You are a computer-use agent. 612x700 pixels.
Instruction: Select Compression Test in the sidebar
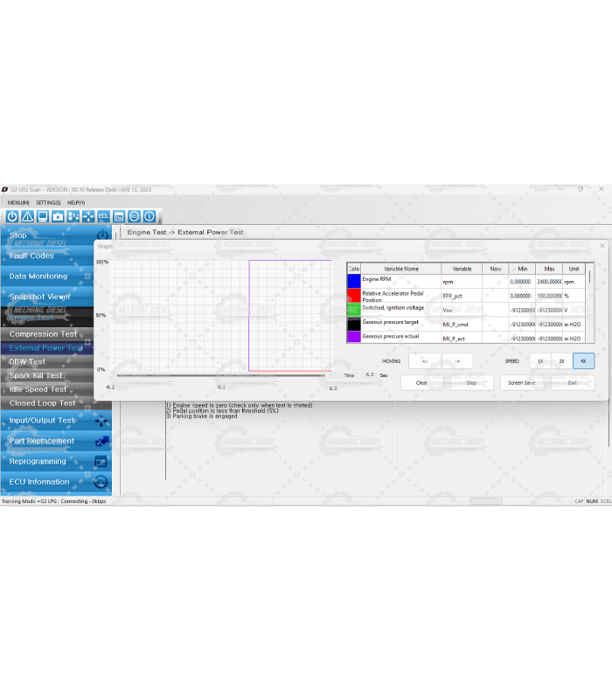(x=44, y=334)
